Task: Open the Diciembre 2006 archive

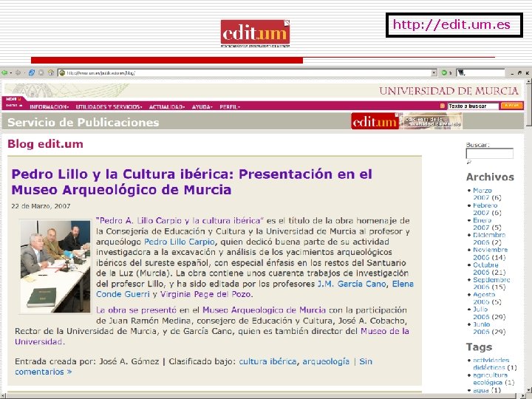Action: [x=489, y=239]
